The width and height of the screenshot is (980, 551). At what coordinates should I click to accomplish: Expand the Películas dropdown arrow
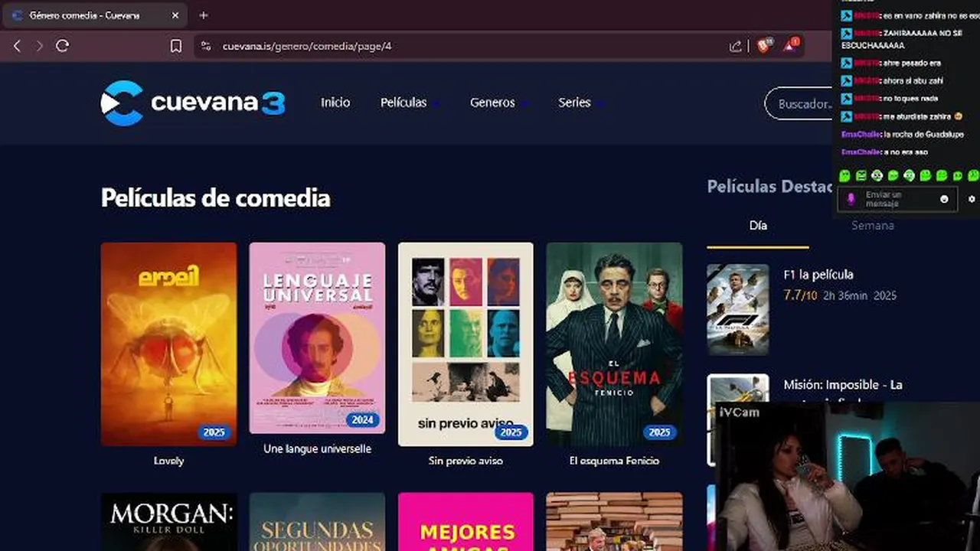coord(435,104)
